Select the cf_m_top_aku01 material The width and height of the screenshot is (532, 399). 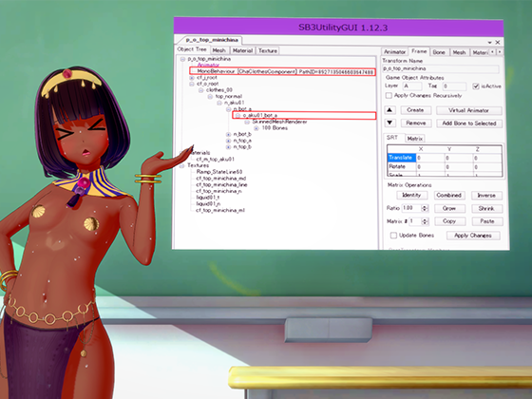pyautogui.click(x=215, y=160)
